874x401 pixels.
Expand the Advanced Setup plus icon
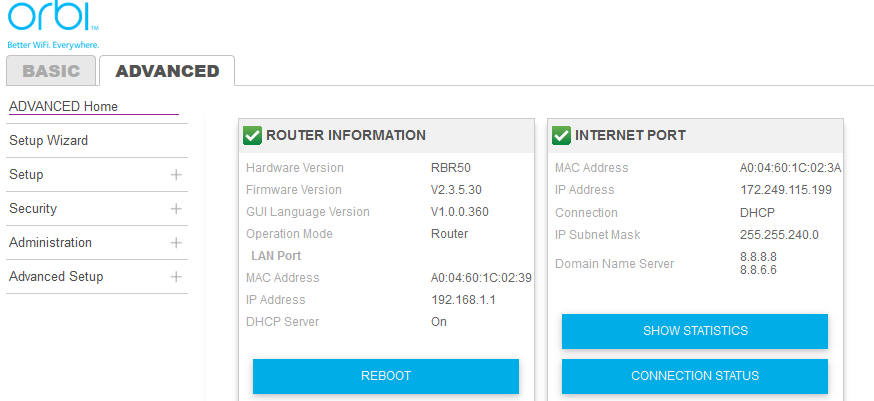point(176,277)
